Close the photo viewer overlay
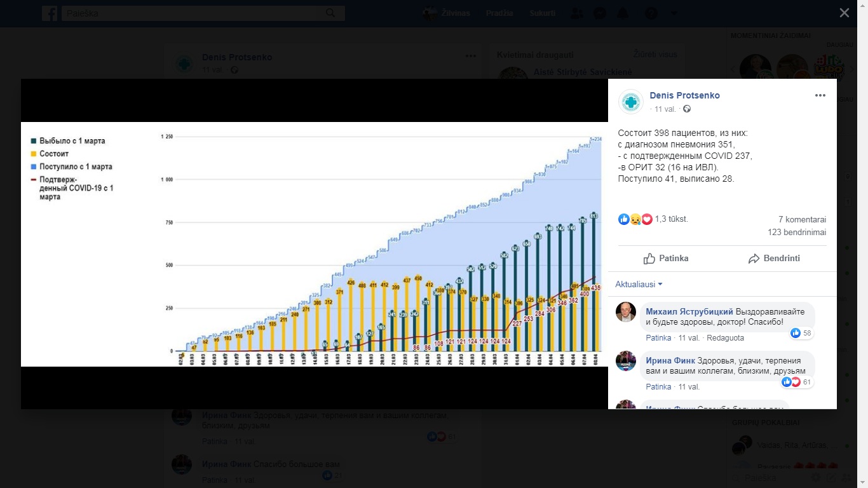The height and width of the screenshot is (488, 868). [x=844, y=13]
